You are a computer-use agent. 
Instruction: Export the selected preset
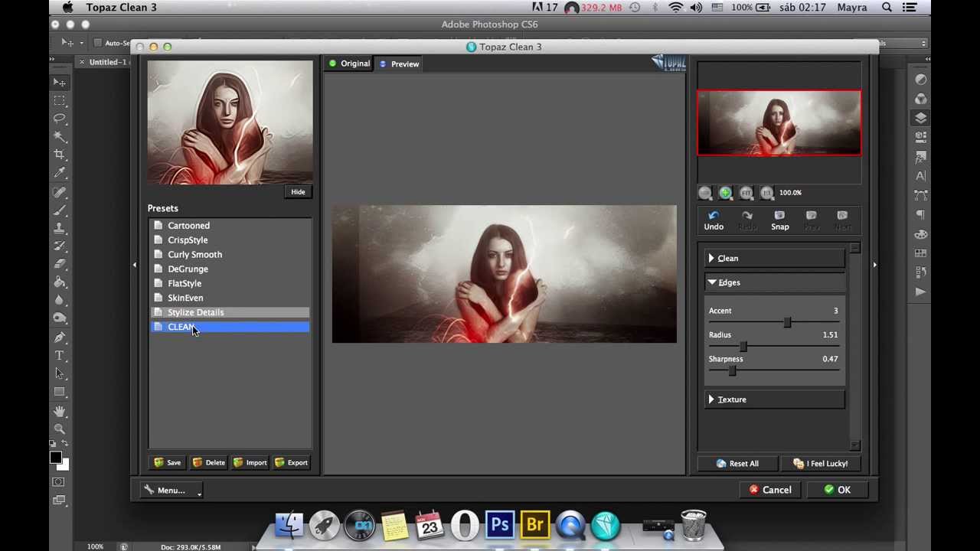292,463
